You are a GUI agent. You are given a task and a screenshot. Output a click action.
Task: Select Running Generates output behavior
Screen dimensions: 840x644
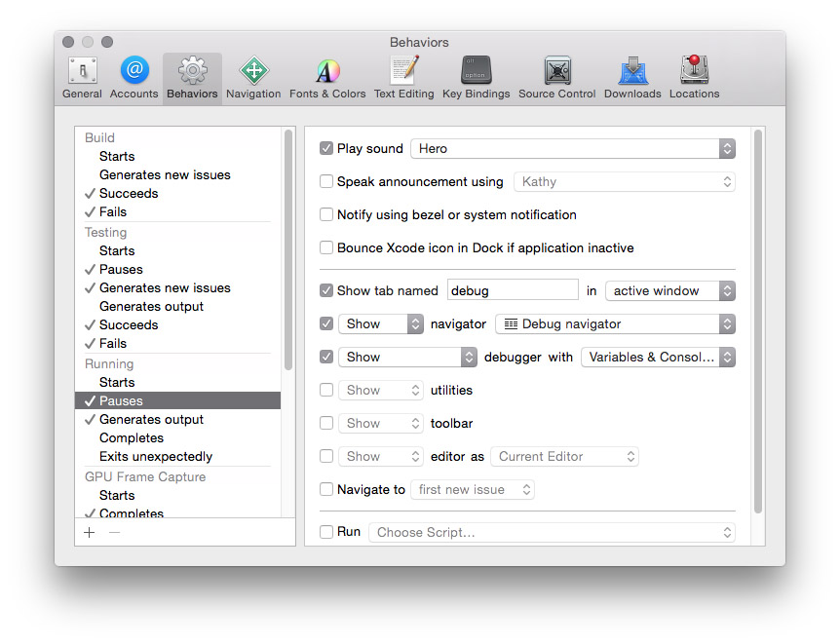point(178,419)
